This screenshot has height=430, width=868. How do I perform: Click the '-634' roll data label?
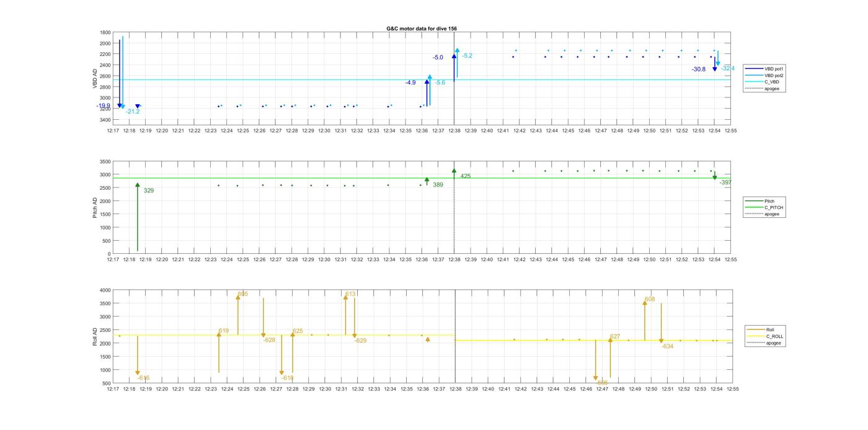(x=667, y=346)
